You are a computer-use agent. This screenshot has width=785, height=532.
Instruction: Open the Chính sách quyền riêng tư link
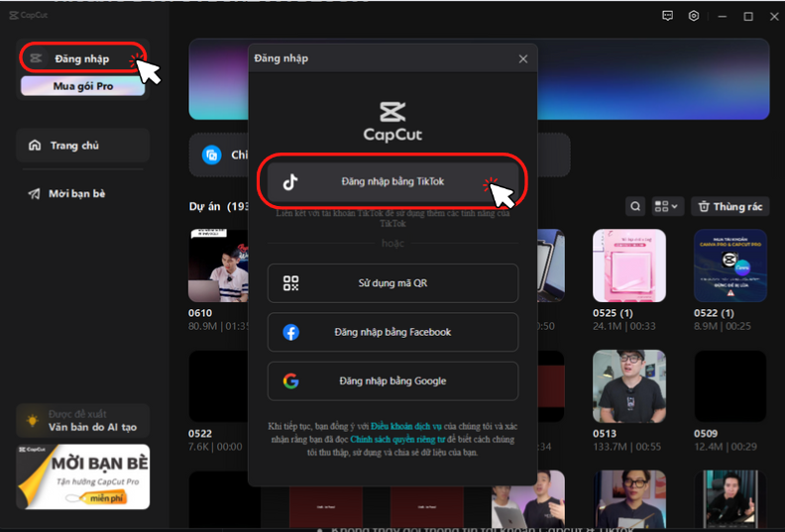[x=396, y=439]
